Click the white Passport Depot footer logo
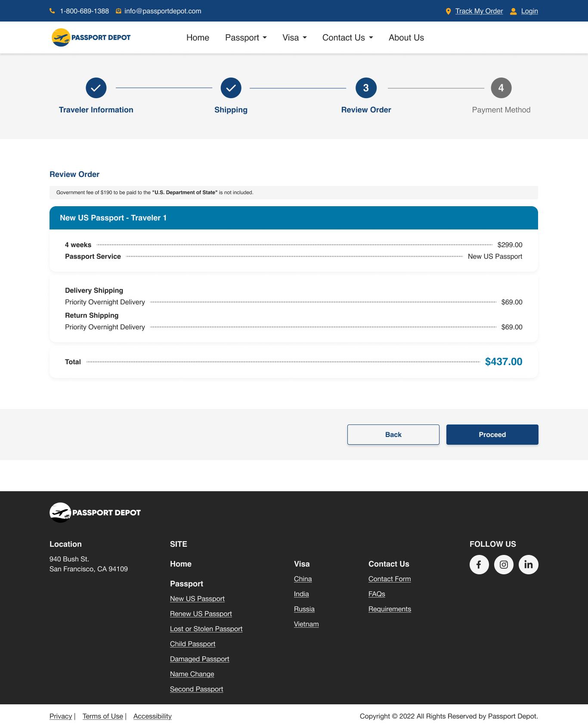This screenshot has height=728, width=588. [x=95, y=512]
